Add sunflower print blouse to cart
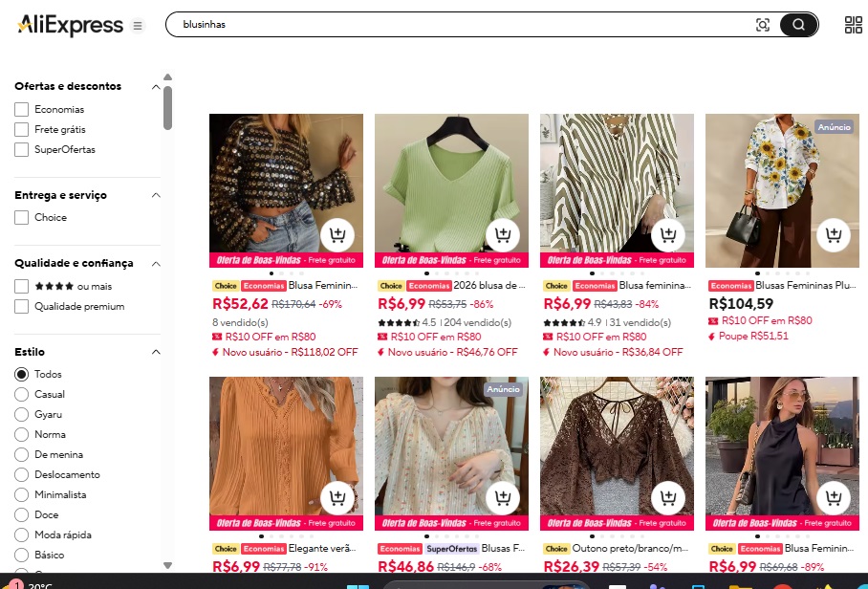Image resolution: width=868 pixels, height=589 pixels. click(834, 234)
